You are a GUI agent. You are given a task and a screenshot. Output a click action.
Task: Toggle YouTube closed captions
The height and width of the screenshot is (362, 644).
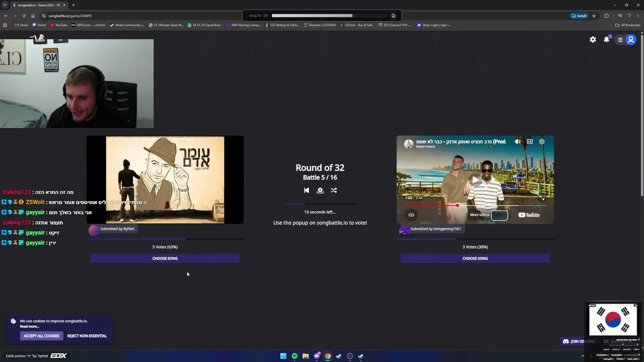click(x=530, y=142)
